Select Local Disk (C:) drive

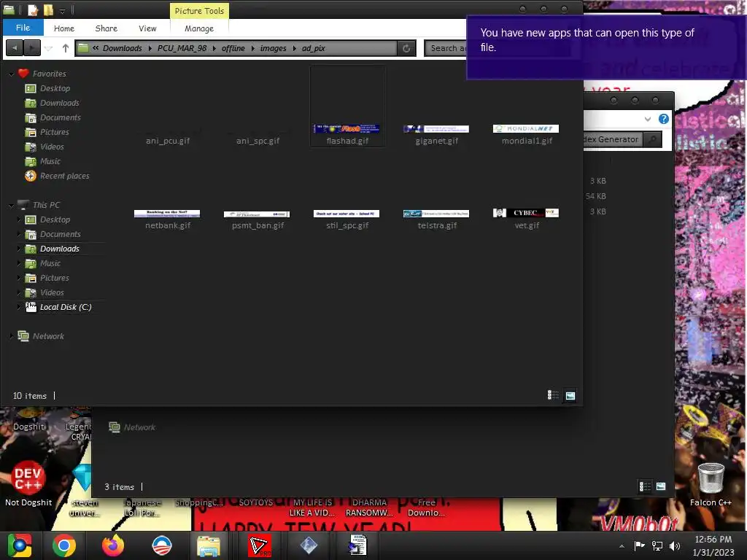pos(65,307)
